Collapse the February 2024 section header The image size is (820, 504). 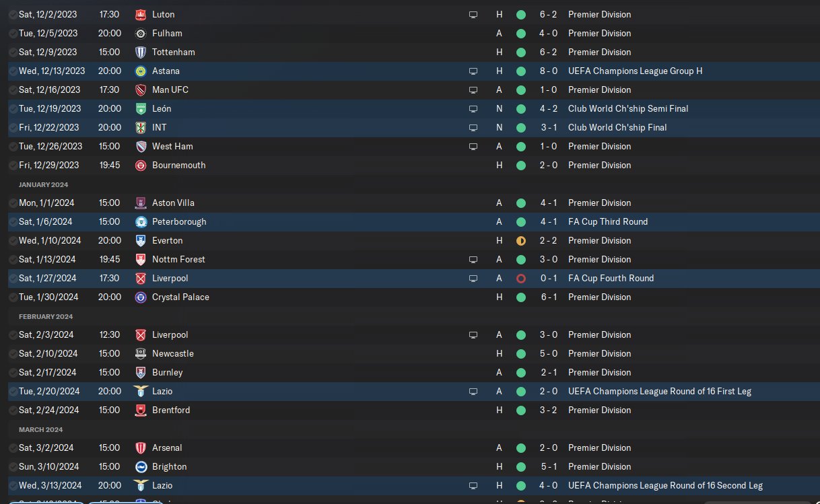pyautogui.click(x=46, y=316)
